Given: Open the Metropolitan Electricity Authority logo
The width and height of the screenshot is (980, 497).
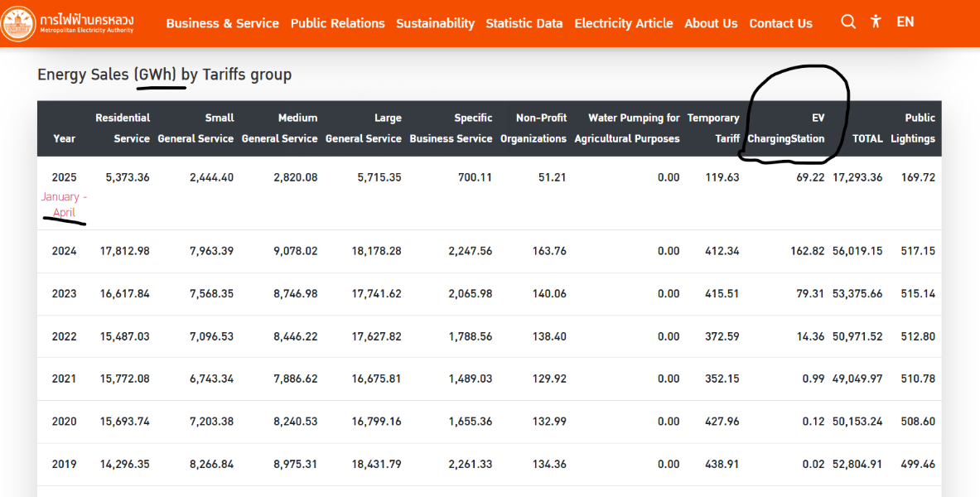Looking at the screenshot, I should click(67, 23).
